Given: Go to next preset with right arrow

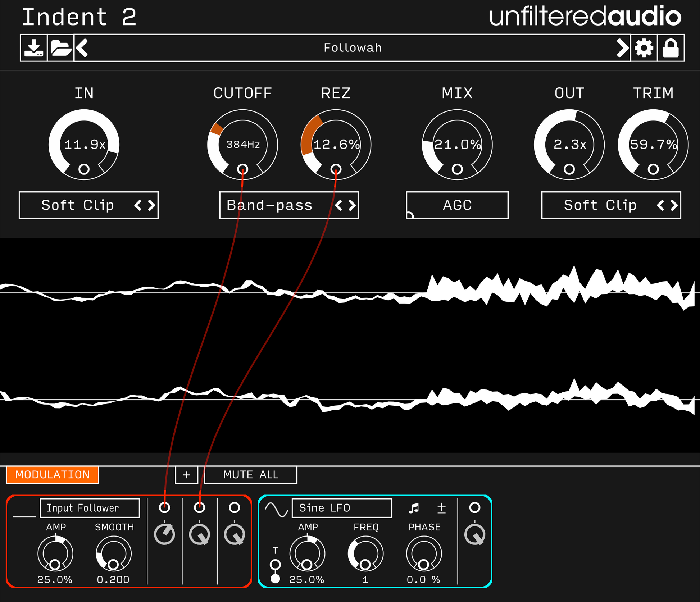Looking at the screenshot, I should click(x=622, y=48).
